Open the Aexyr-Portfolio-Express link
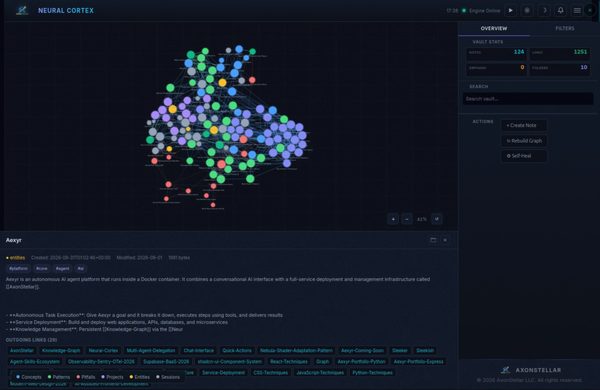 [x=418, y=361]
